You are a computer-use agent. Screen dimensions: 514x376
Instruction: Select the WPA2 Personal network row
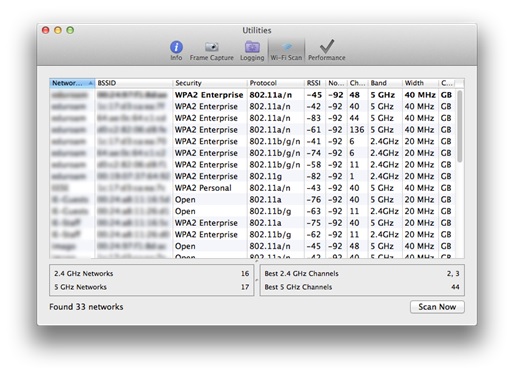(252, 188)
